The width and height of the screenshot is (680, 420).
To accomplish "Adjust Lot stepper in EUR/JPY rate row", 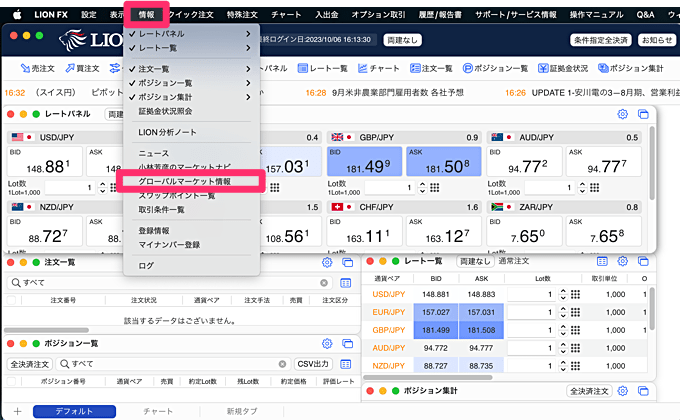I will click(563, 312).
